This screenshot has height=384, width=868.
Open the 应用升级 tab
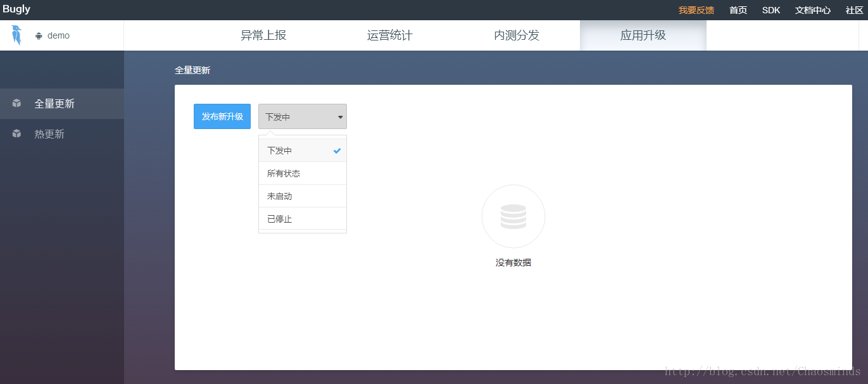coord(643,35)
